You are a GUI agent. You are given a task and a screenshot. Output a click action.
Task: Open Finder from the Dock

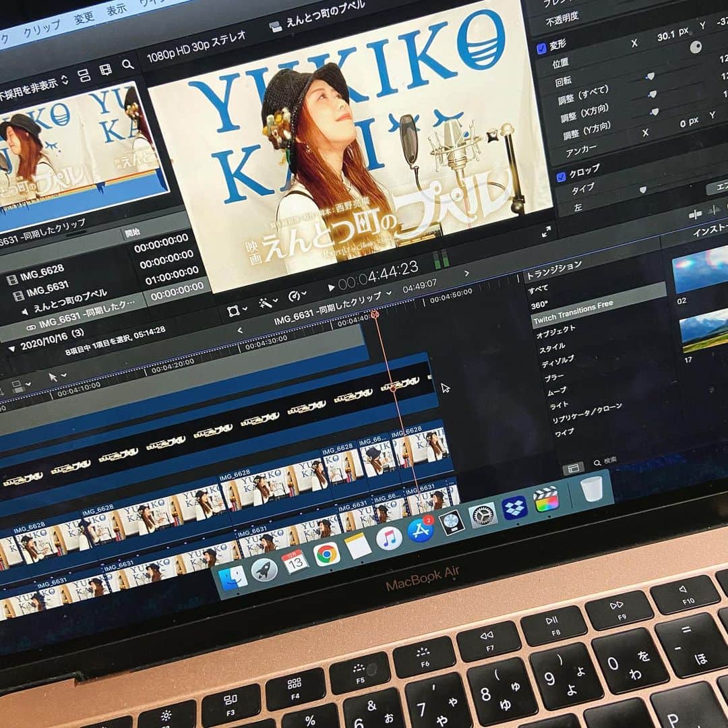tap(233, 577)
